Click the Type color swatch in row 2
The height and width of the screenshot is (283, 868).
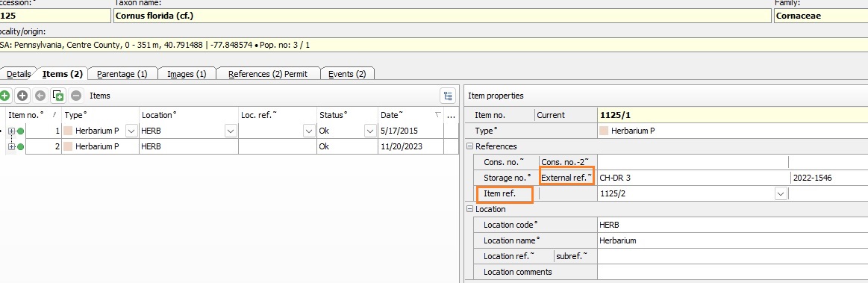(x=68, y=147)
